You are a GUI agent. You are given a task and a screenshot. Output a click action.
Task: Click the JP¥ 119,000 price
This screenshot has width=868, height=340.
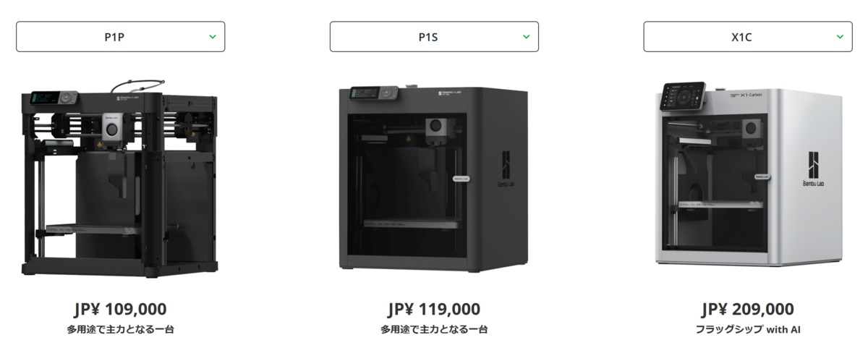434,310
